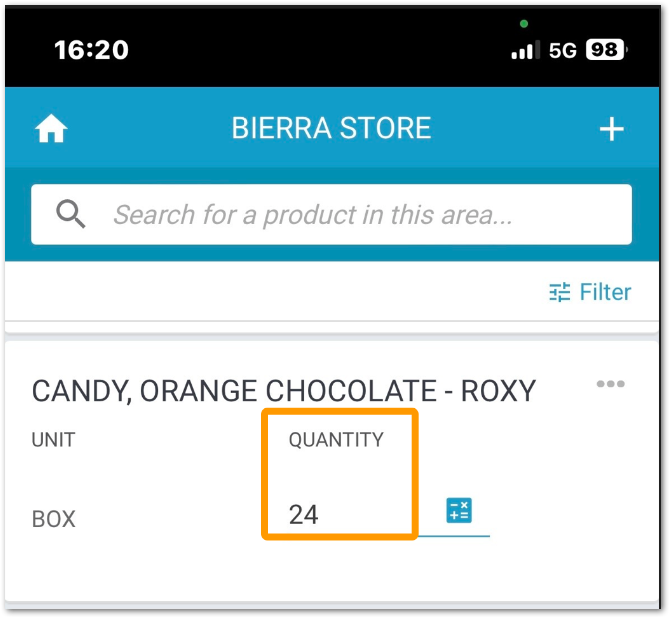Click the UNIT column label
The image size is (670, 618).
[54, 440]
